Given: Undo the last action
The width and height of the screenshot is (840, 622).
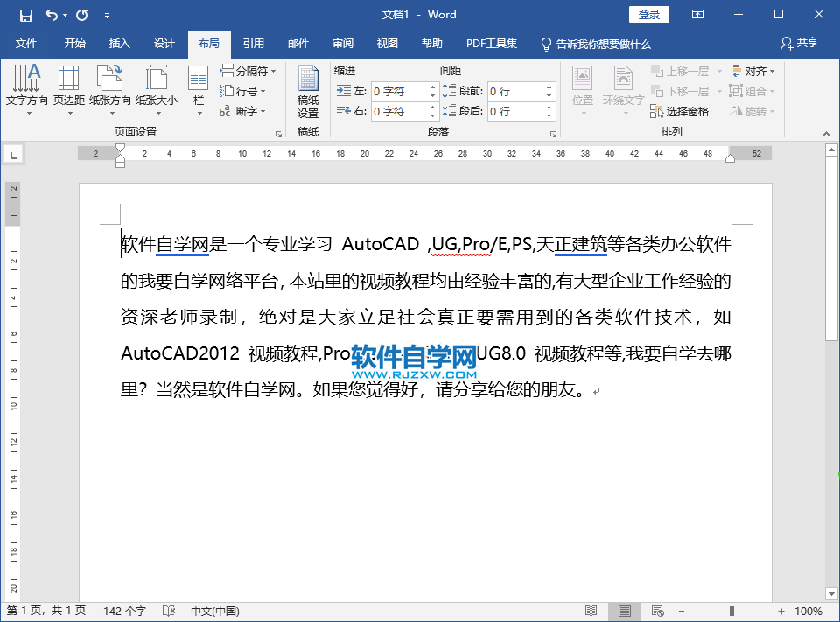Looking at the screenshot, I should tap(52, 15).
